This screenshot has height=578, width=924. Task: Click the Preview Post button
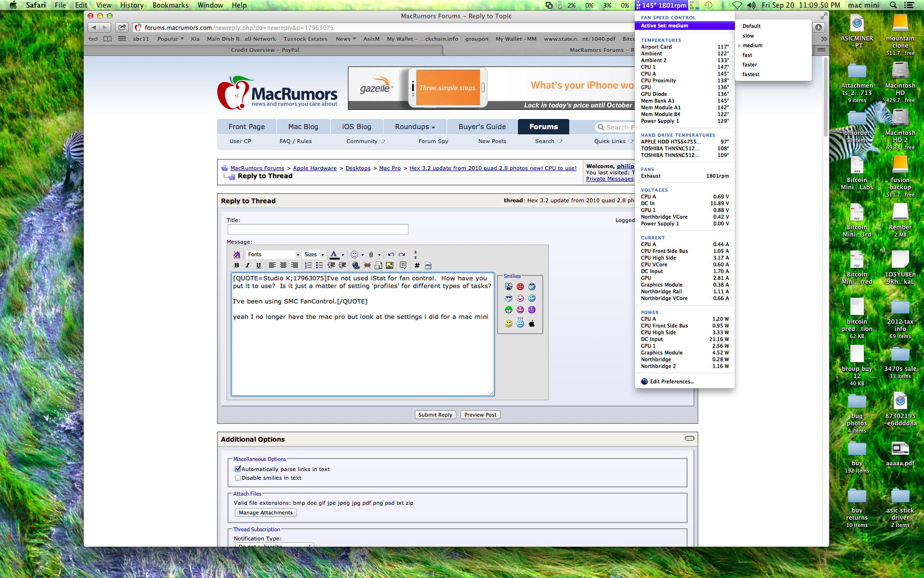click(x=480, y=415)
